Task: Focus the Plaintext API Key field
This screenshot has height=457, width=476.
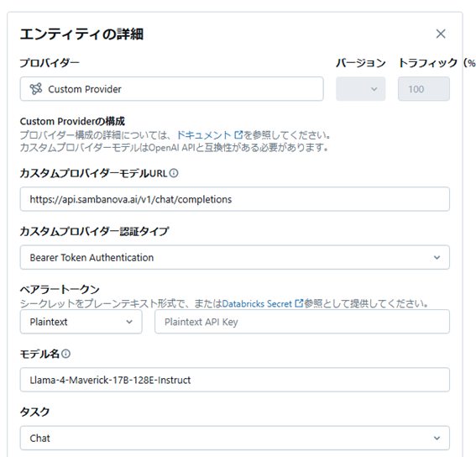Action: point(302,322)
